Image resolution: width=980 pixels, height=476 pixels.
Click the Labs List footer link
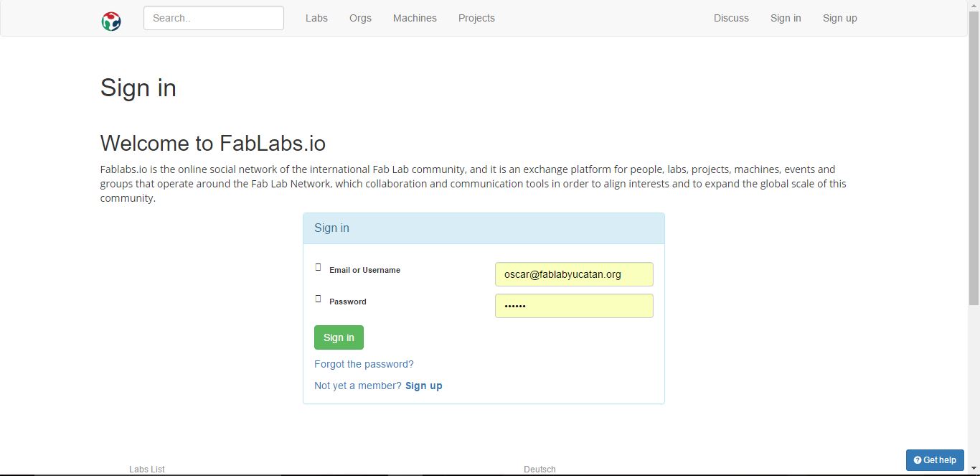(147, 470)
